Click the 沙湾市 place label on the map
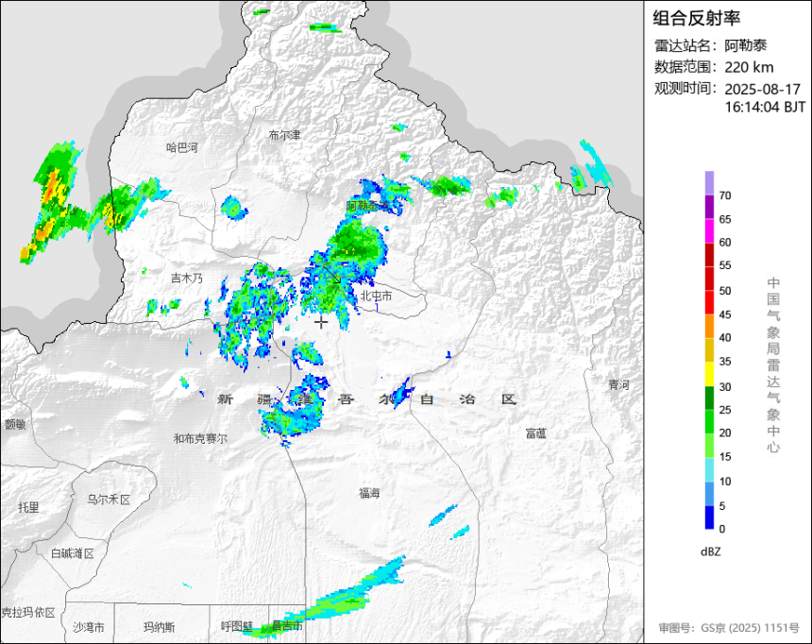812x644 pixels. pyautogui.click(x=89, y=627)
